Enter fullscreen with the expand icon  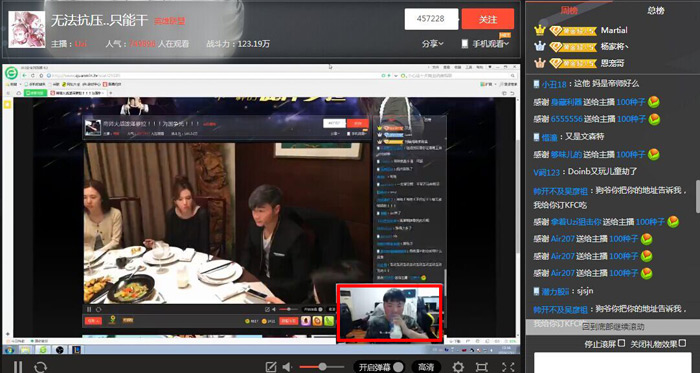tap(508, 367)
